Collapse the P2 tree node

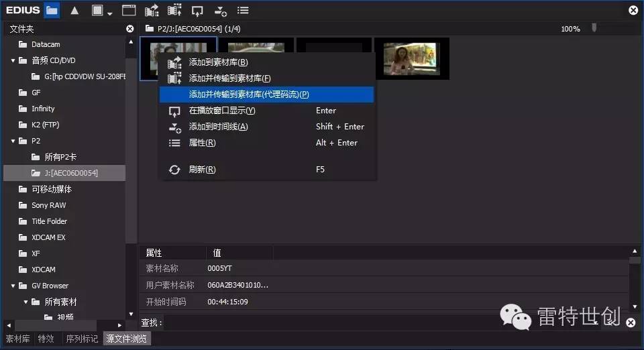click(x=13, y=141)
